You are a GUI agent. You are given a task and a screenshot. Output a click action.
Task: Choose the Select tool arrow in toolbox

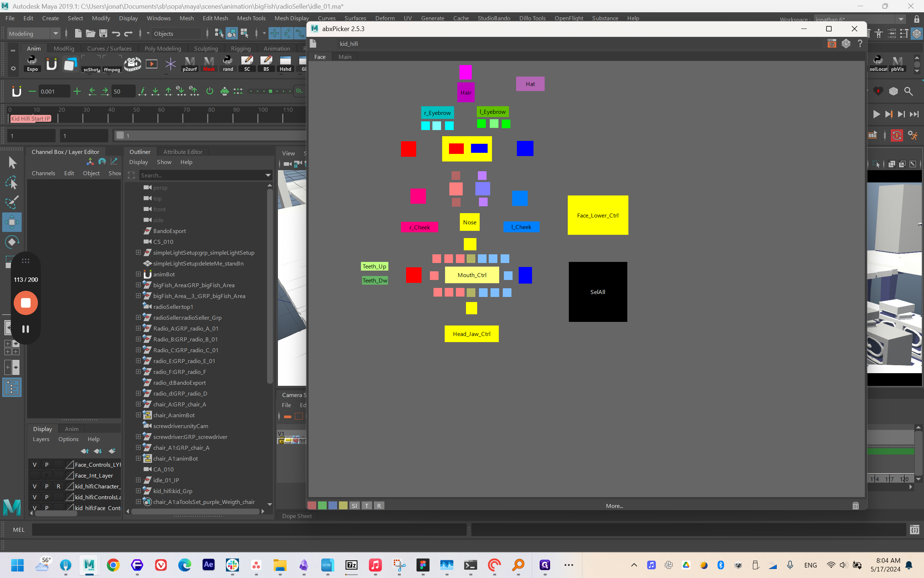point(12,163)
